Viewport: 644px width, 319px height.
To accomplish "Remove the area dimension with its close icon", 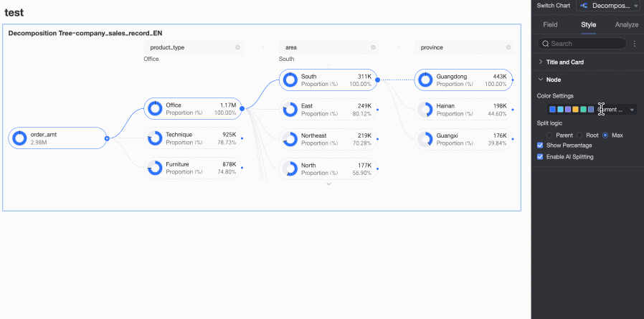I will pyautogui.click(x=374, y=47).
